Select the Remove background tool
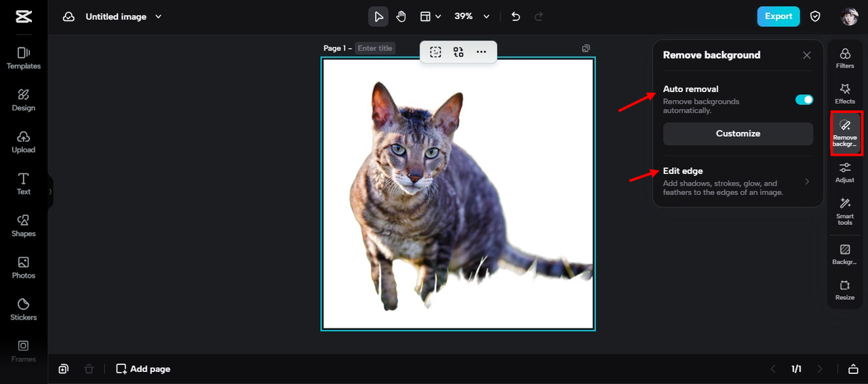This screenshot has width=868, height=384. click(x=845, y=133)
